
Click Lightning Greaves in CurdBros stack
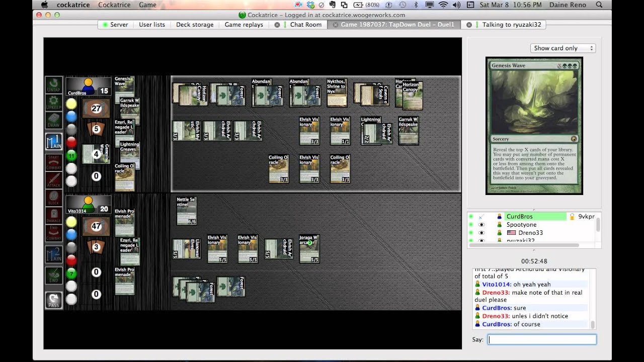pyautogui.click(x=130, y=155)
